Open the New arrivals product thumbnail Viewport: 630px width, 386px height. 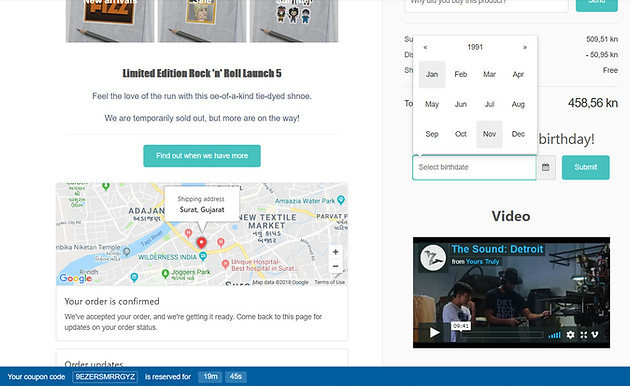click(x=110, y=21)
